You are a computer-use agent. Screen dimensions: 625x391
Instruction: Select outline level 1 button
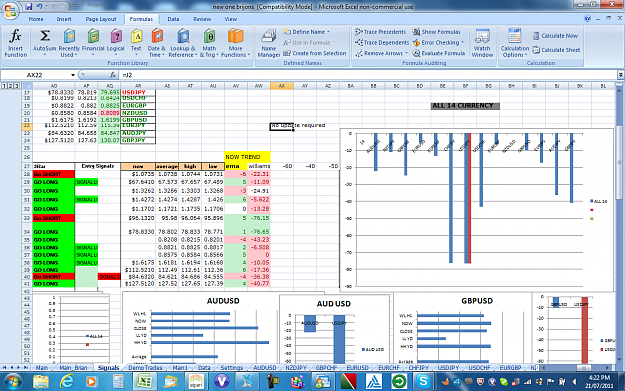(4, 86)
